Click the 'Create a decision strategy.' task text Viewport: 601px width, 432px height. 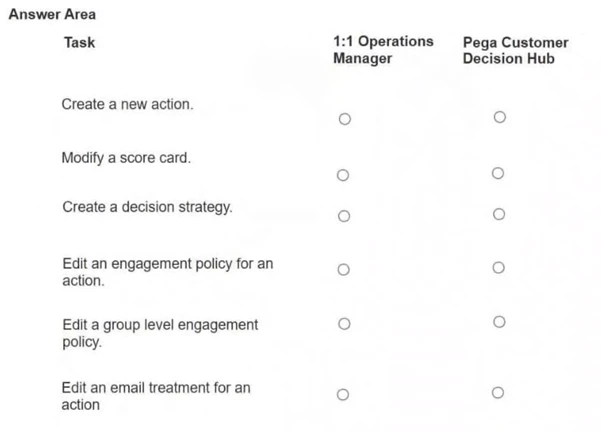148,207
